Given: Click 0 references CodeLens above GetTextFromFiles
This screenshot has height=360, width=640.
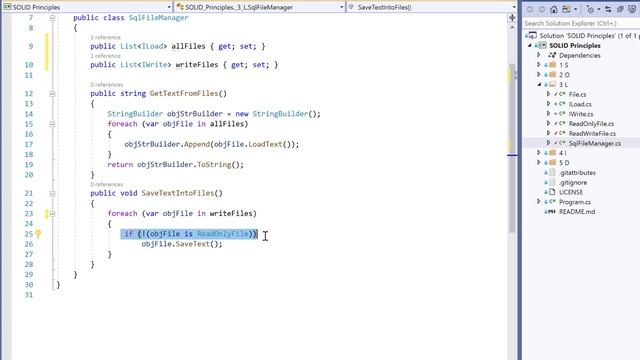Looking at the screenshot, I should (x=107, y=84).
